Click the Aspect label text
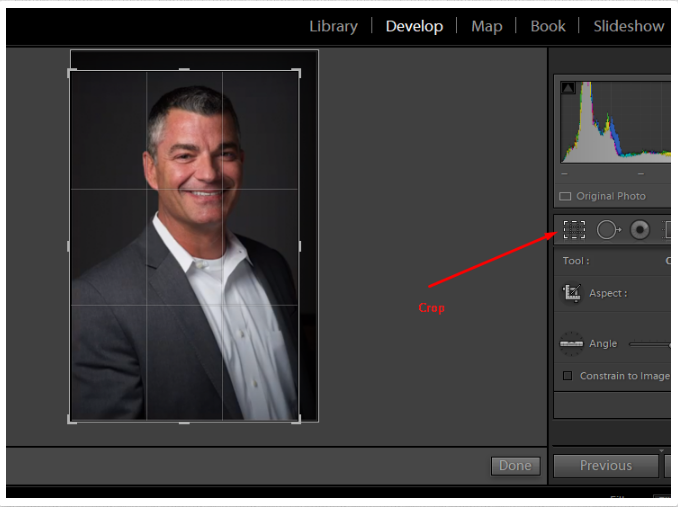The width and height of the screenshot is (678, 507). tap(608, 293)
